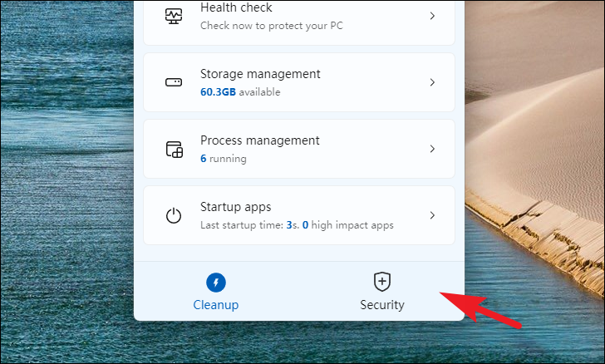Expand the Health check chevron arrow
Viewport: 605px width, 364px height.
pyautogui.click(x=432, y=16)
